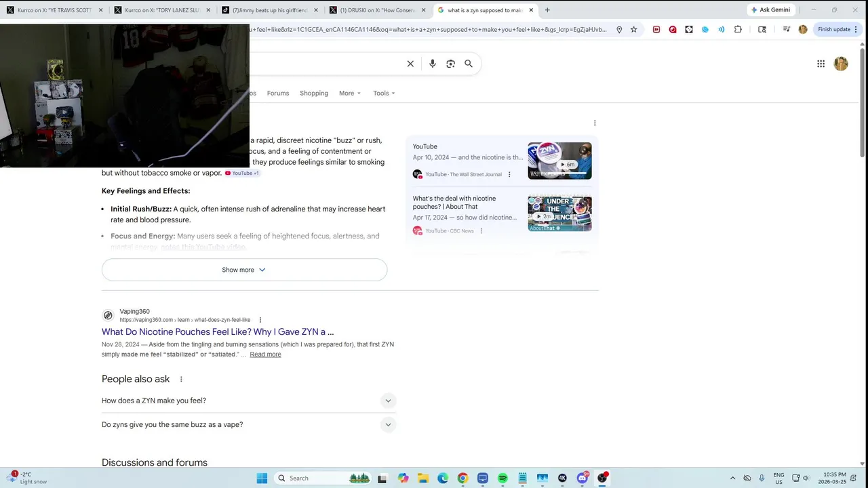Open File Explorer from the taskbar
868x488 pixels.
422,478
